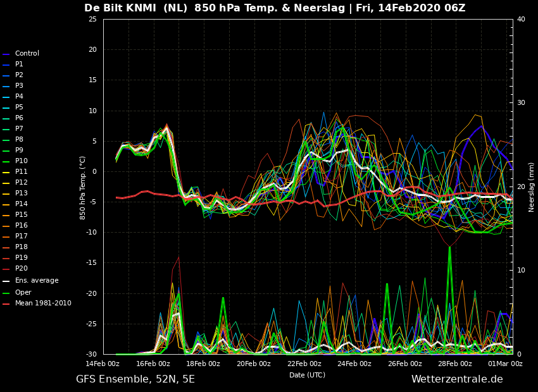The image size is (538, 392).
Task: Click the P17 legend color swatch
Action: pyautogui.click(x=6, y=236)
